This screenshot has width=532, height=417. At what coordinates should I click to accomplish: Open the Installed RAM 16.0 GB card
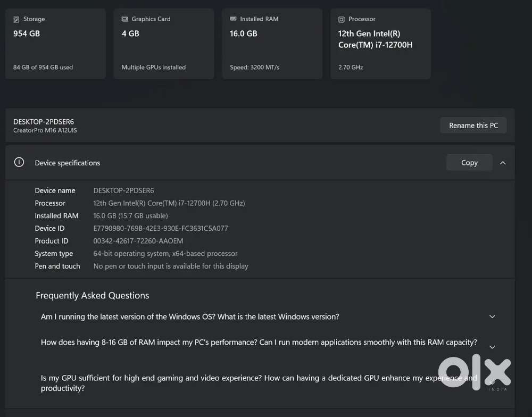point(272,44)
